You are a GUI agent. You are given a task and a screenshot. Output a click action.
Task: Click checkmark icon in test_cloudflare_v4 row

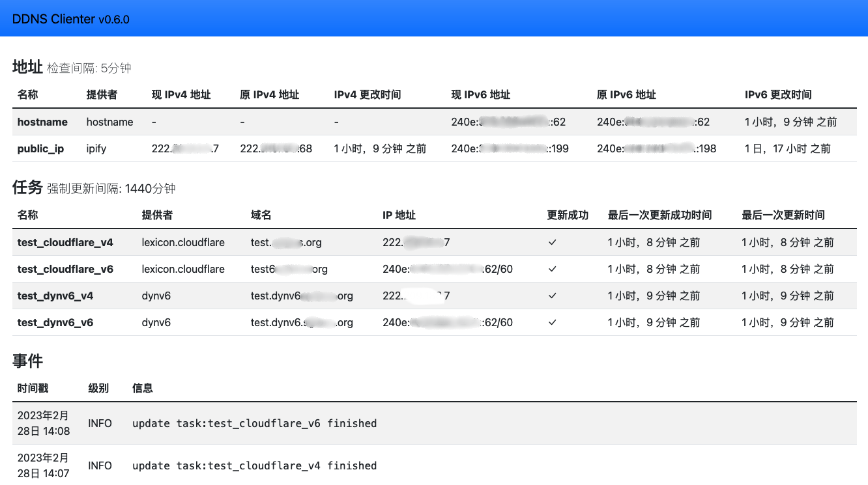point(553,242)
